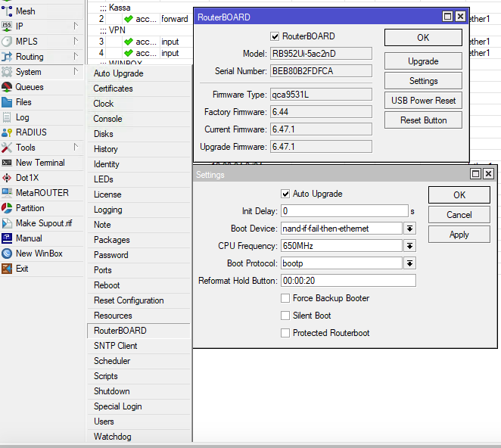501x448 pixels.
Task: Click the Reset Button button
Action: point(423,120)
